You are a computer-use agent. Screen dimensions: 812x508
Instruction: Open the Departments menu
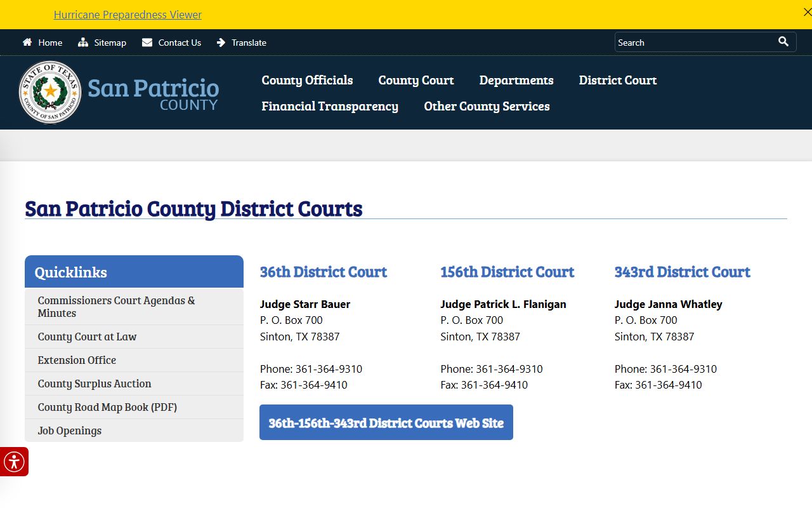(516, 80)
